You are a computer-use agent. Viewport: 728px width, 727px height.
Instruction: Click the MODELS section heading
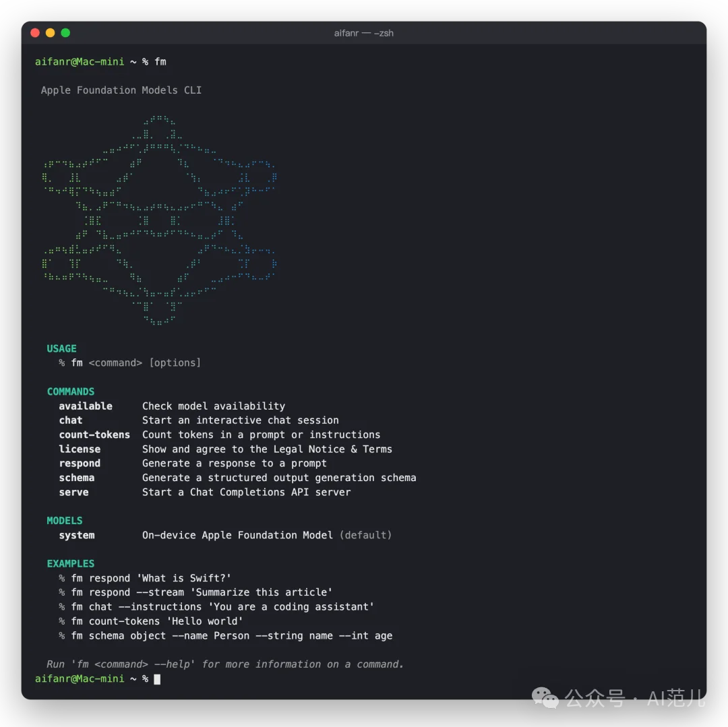(x=65, y=521)
